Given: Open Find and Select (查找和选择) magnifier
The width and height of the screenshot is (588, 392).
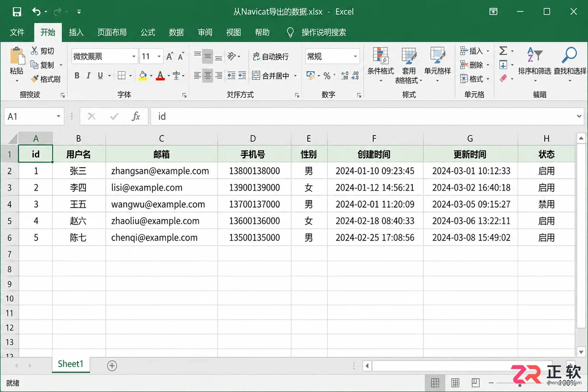Looking at the screenshot, I should pyautogui.click(x=570, y=65).
